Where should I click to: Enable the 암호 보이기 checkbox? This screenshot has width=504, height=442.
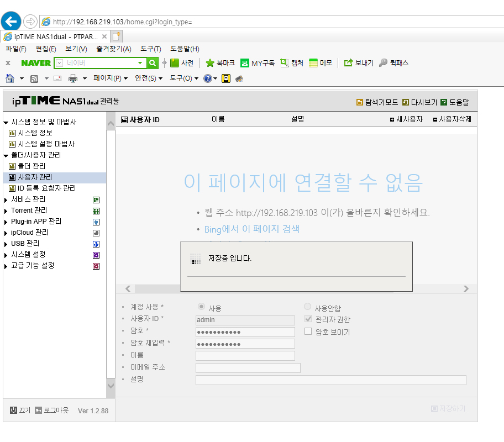pos(308,331)
